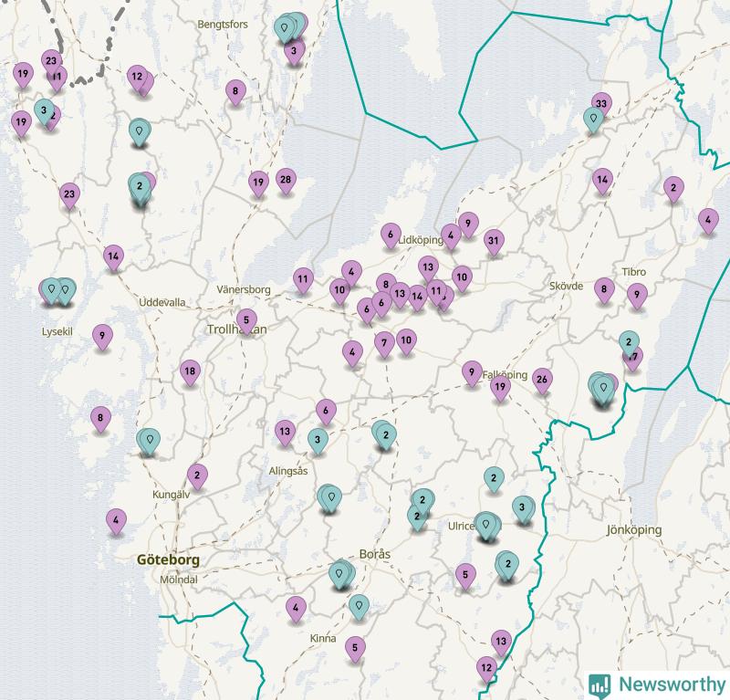Image resolution: width=730 pixels, height=700 pixels.
Task: Select the 9 marker left of Falköping label
Action: (472, 372)
